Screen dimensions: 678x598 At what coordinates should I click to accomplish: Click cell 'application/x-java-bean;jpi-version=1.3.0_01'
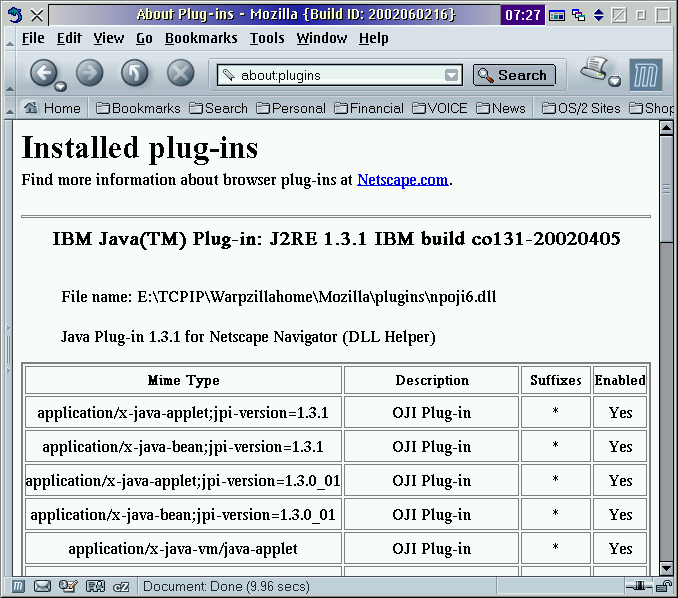coord(183,515)
